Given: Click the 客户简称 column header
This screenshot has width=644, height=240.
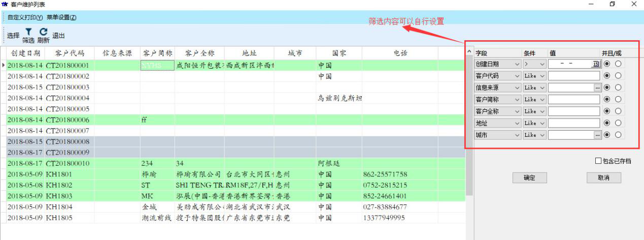Looking at the screenshot, I should (x=157, y=53).
